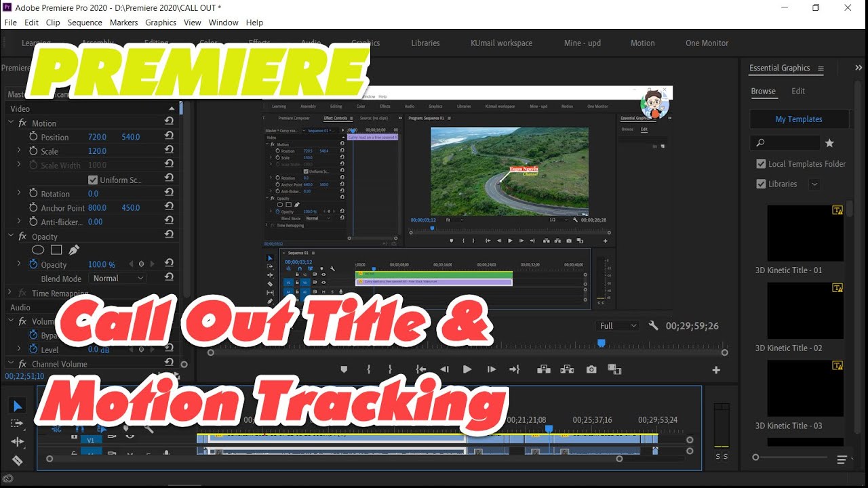This screenshot has height=488, width=868.
Task: Reset the Scale parameter
Action: (169, 150)
